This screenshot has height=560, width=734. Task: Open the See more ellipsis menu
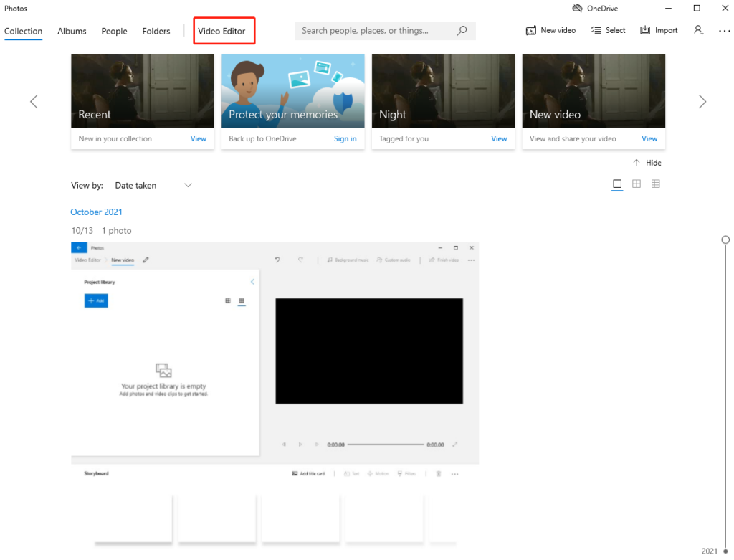click(724, 30)
